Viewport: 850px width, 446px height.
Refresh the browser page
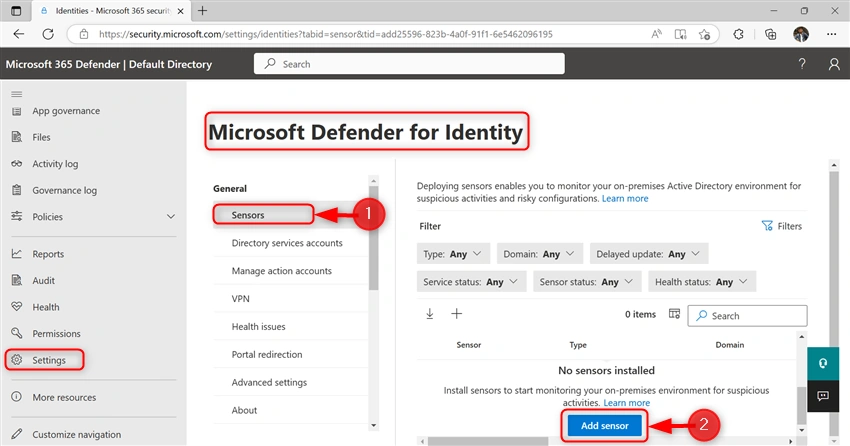pos(48,34)
